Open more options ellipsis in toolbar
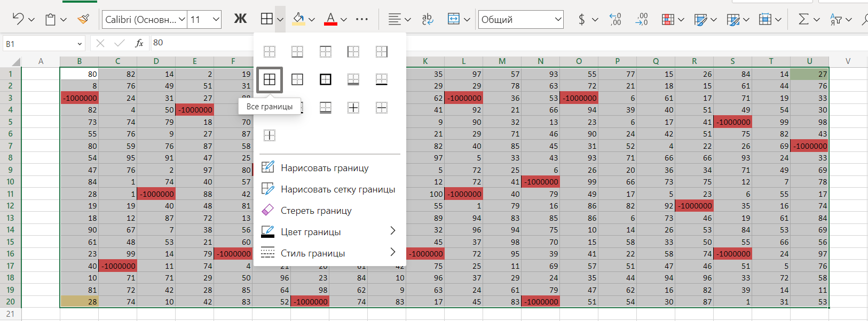 tap(361, 20)
